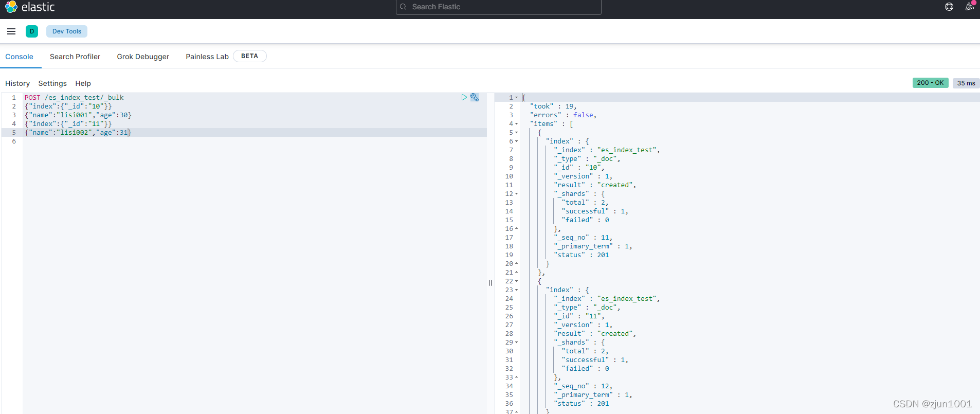This screenshot has height=414, width=980.
Task: Click the BETA badge beside Painless Lab
Action: click(249, 56)
